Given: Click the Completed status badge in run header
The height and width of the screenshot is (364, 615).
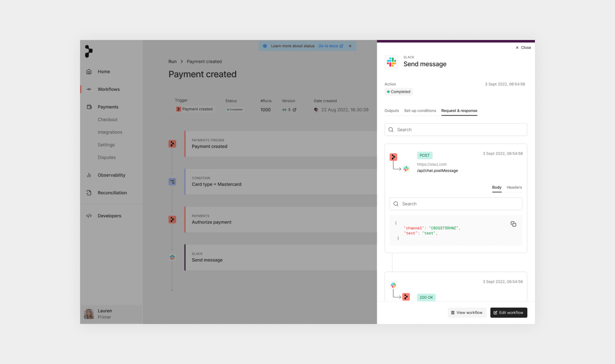Looking at the screenshot, I should point(235,109).
